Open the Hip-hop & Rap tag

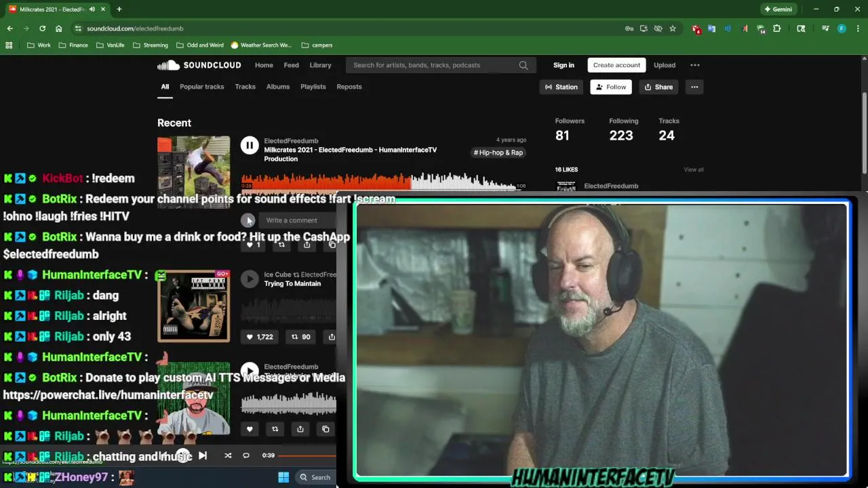click(498, 152)
